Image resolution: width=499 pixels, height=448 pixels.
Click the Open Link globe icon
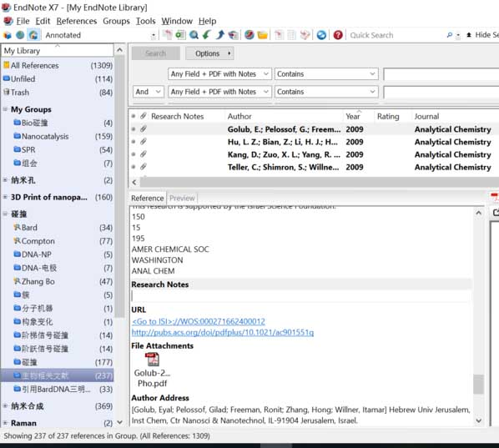249,35
